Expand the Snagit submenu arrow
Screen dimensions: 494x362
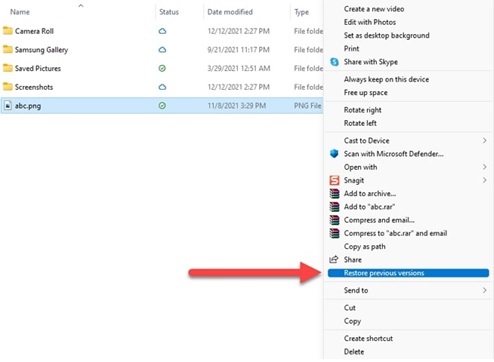[x=484, y=180]
